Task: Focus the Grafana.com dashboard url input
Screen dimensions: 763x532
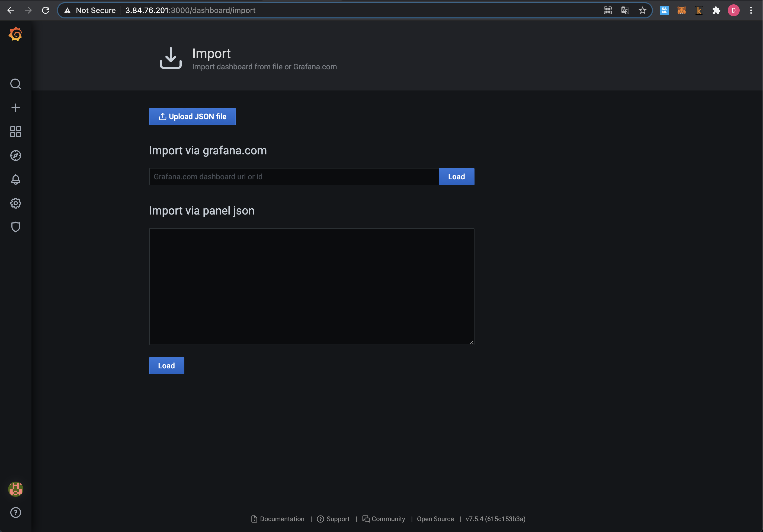Action: pyautogui.click(x=294, y=177)
